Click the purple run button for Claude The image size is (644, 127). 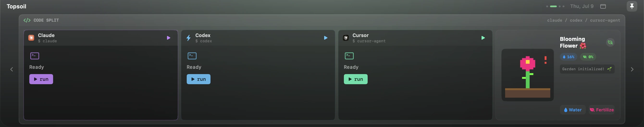[x=41, y=79]
